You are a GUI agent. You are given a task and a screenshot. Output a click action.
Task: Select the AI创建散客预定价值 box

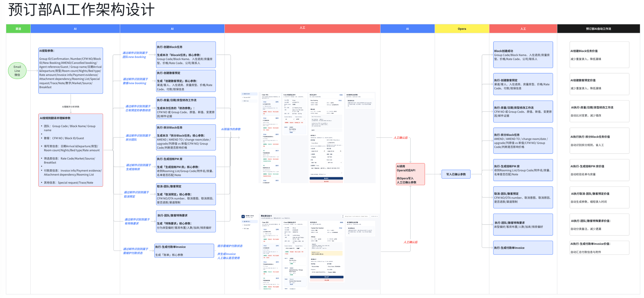coord(599,84)
